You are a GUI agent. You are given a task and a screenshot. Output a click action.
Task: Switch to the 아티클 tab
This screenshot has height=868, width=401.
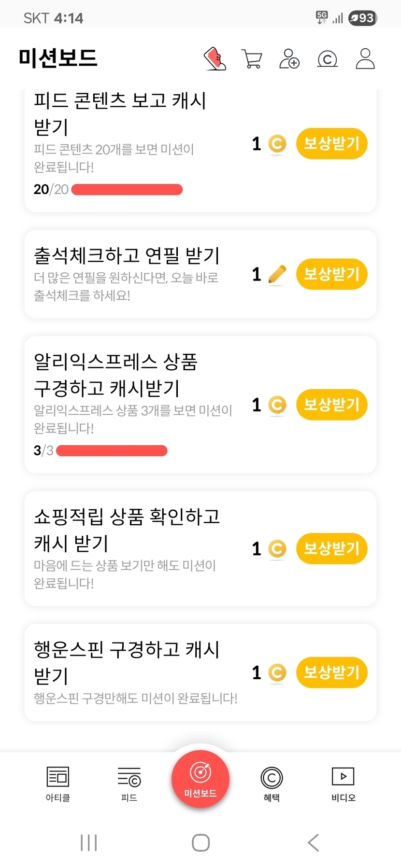pos(58,783)
